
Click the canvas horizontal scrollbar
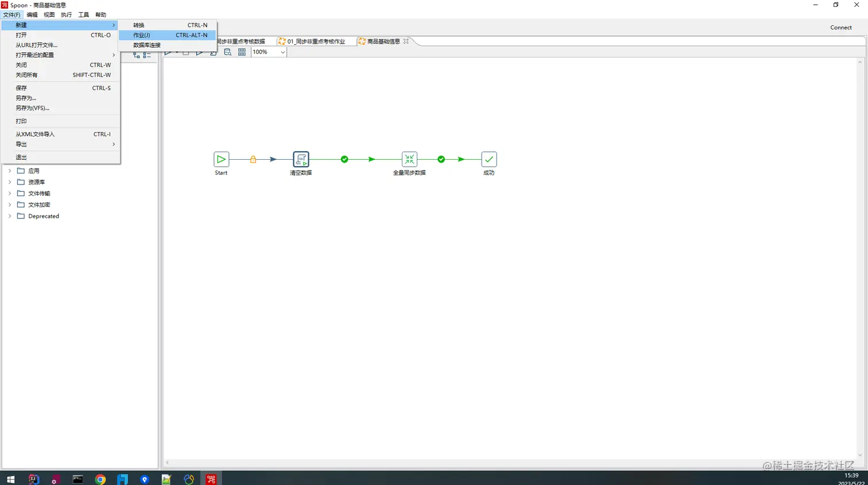[x=510, y=463]
